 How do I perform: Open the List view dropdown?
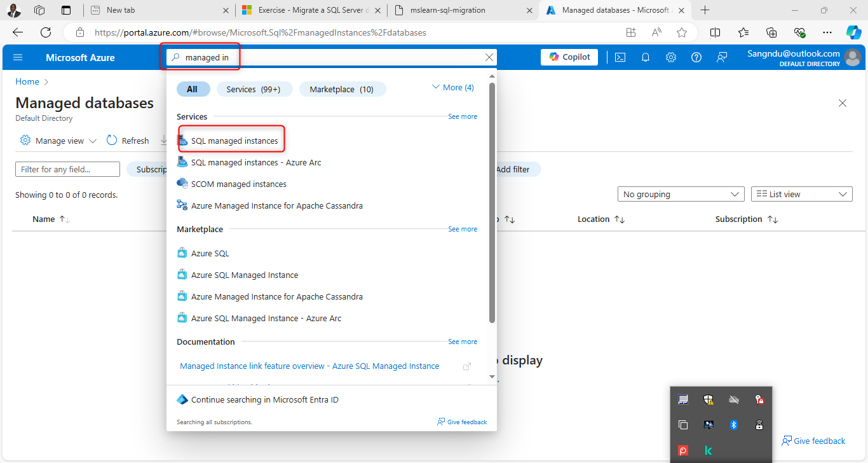pyautogui.click(x=802, y=194)
